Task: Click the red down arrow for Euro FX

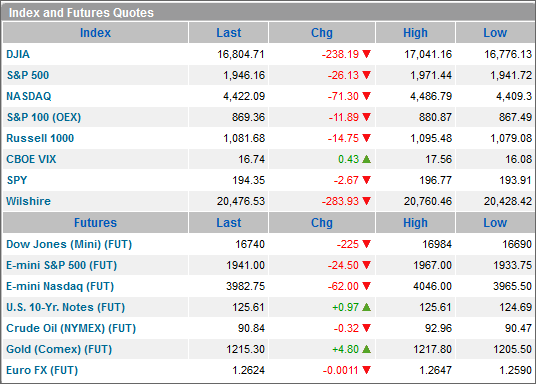Action: click(366, 370)
